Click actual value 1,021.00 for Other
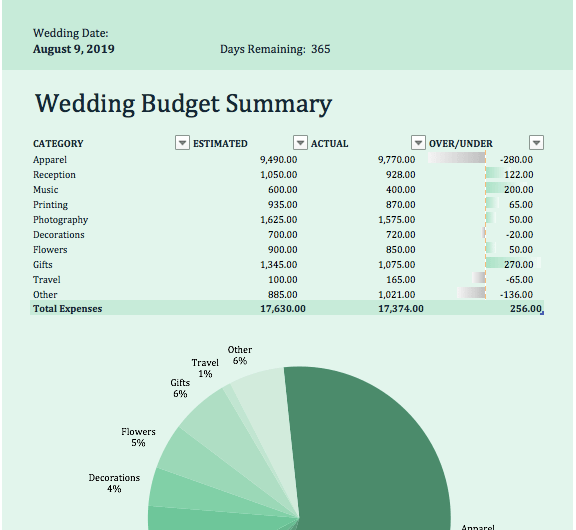576x530 pixels. point(397,295)
